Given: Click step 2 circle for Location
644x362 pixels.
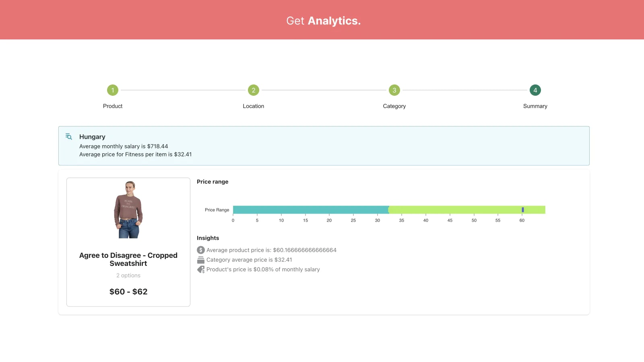Looking at the screenshot, I should coord(254,90).
